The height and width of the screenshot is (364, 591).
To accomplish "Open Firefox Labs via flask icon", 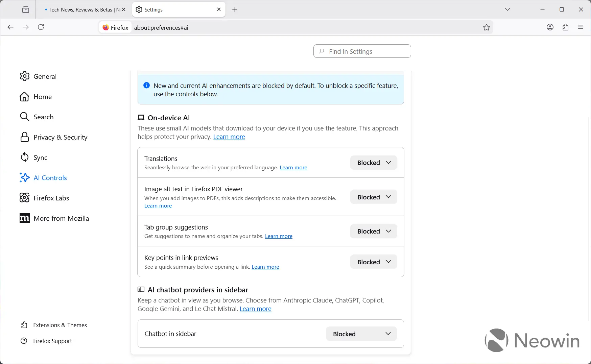I will click(x=51, y=198).
